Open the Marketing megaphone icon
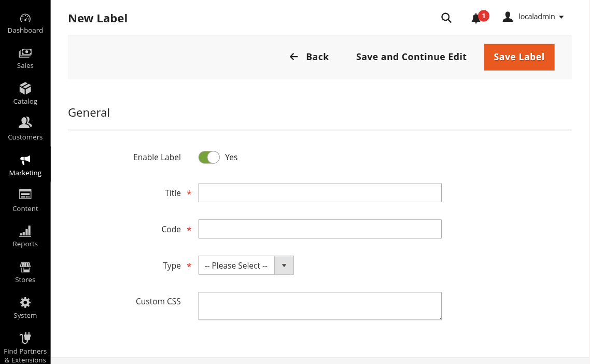 coord(25,160)
